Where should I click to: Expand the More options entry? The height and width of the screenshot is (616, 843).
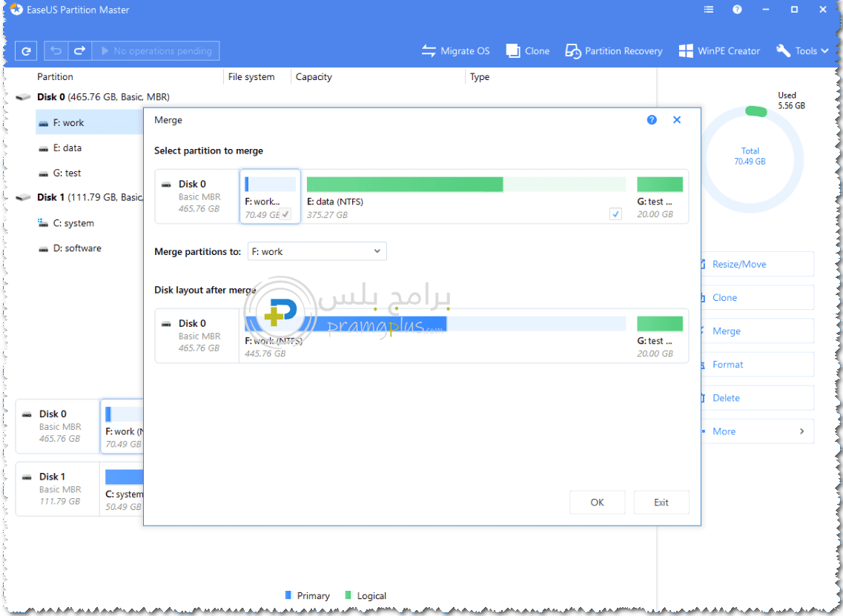click(757, 431)
